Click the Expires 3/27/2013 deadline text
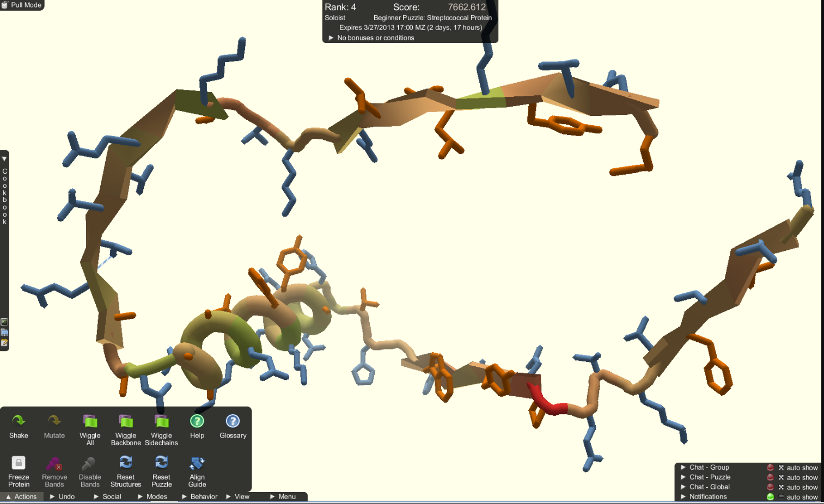Viewport: 824px width, 504px height. click(x=411, y=28)
